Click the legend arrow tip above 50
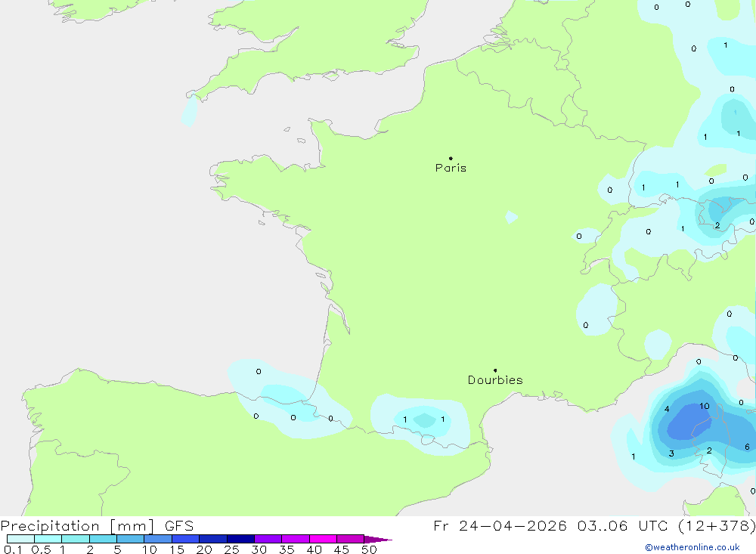Image resolution: width=756 pixels, height=554 pixels. click(378, 540)
